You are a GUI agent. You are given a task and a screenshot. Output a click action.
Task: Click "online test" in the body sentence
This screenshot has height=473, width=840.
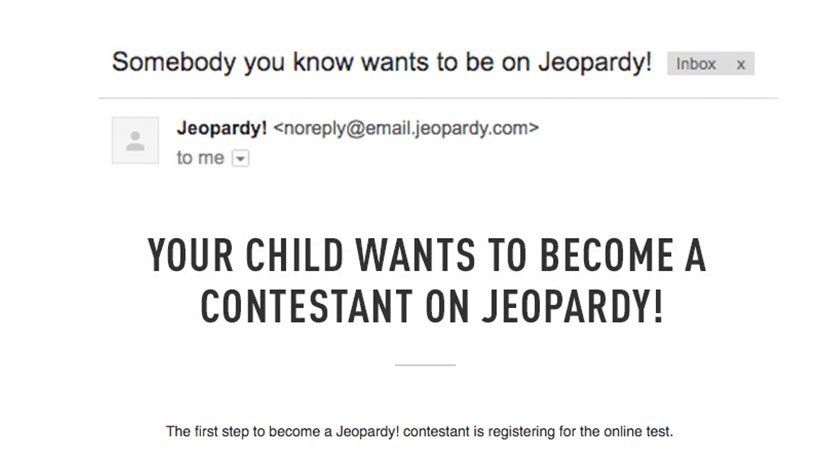pyautogui.click(x=638, y=432)
